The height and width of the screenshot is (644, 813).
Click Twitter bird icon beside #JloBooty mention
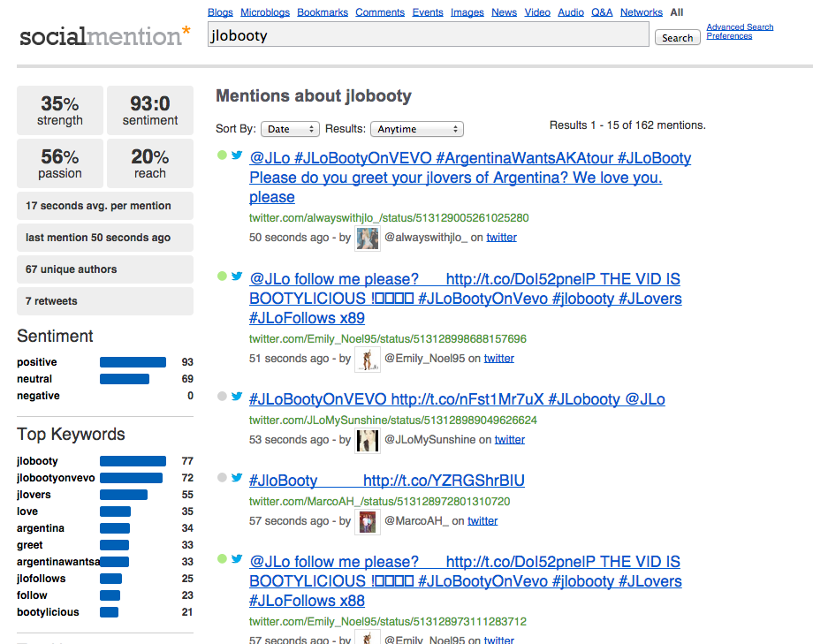point(237,478)
